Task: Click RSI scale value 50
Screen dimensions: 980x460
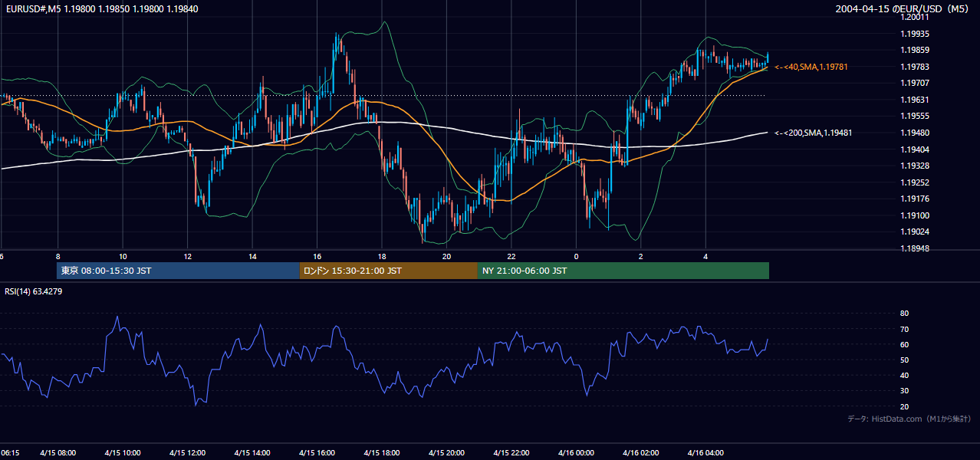Action: (904, 360)
